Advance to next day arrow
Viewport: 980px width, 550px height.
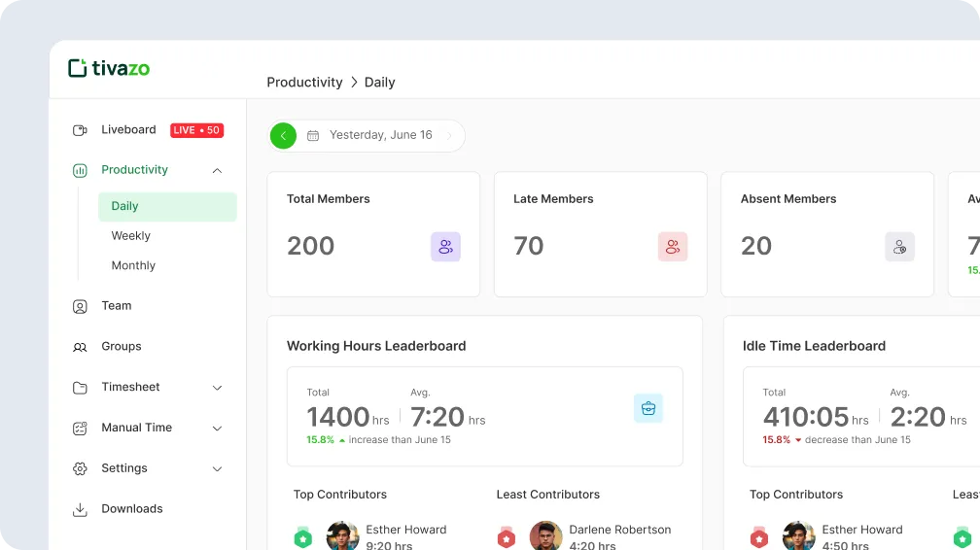449,136
